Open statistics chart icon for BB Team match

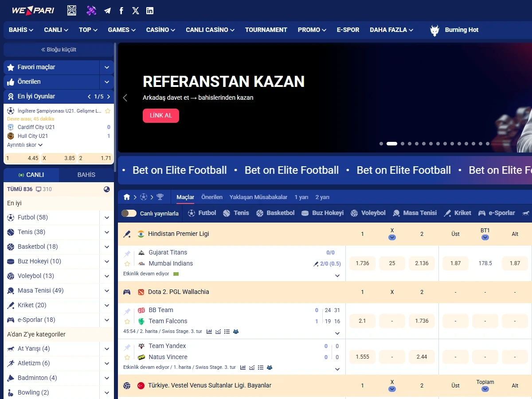point(209,331)
